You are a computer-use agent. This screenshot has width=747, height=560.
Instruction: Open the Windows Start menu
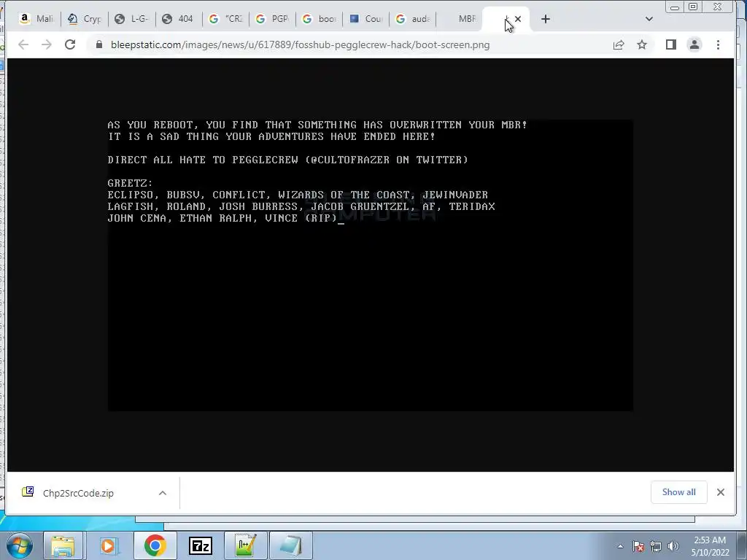click(x=19, y=545)
